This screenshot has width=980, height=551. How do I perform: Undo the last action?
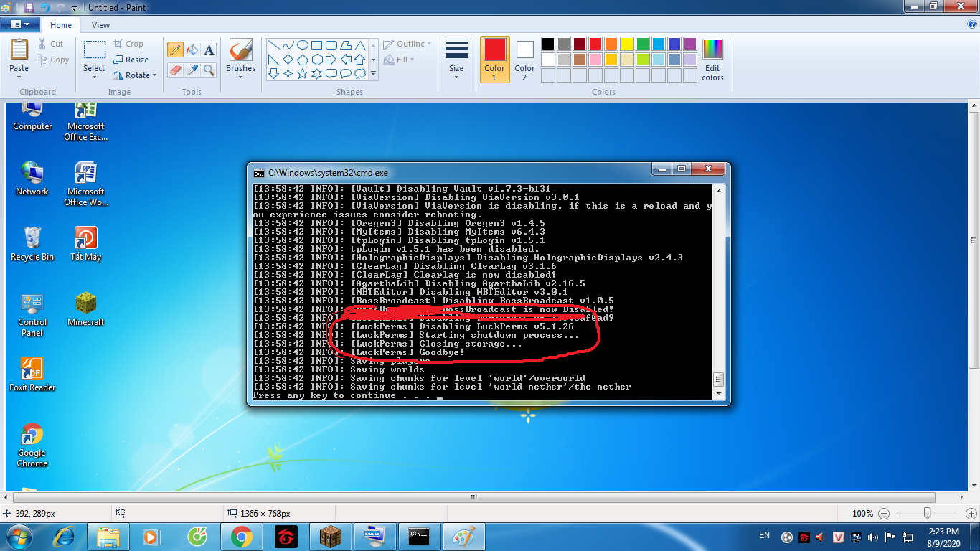(44, 8)
